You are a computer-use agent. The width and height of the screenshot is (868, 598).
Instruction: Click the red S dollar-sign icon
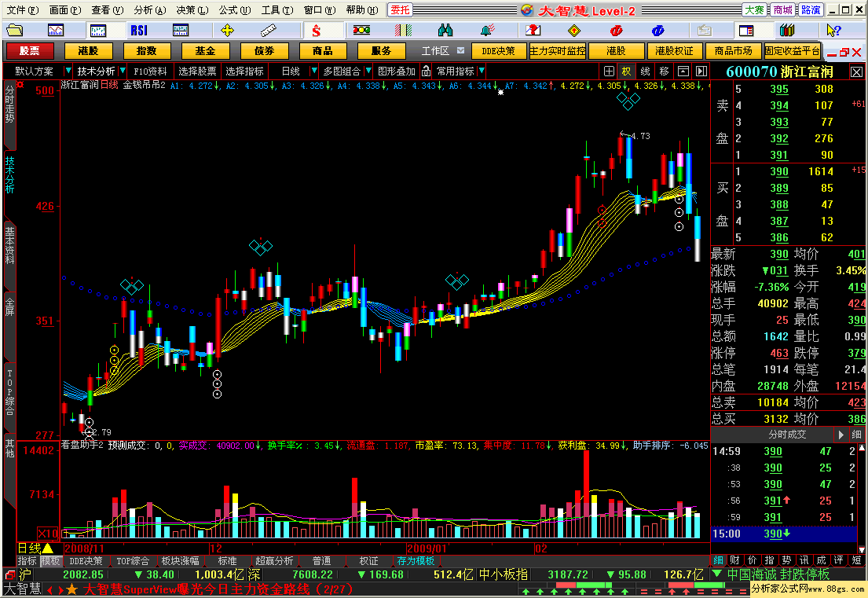[316, 30]
